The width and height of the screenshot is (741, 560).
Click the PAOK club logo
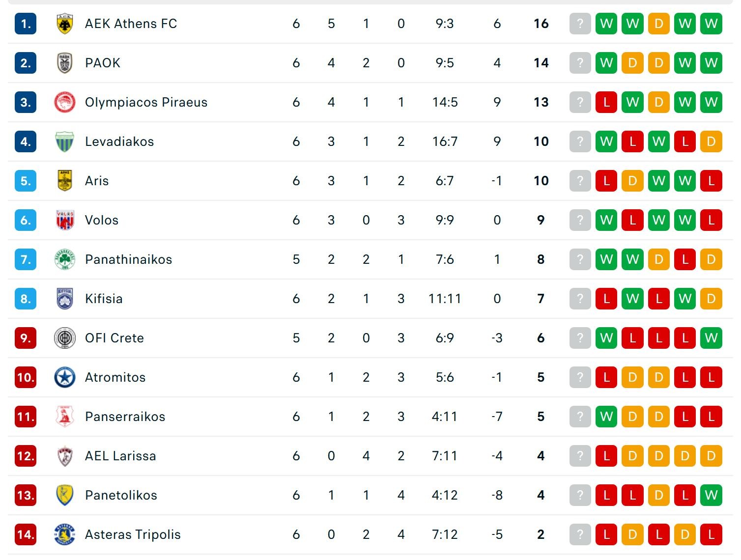pos(64,63)
